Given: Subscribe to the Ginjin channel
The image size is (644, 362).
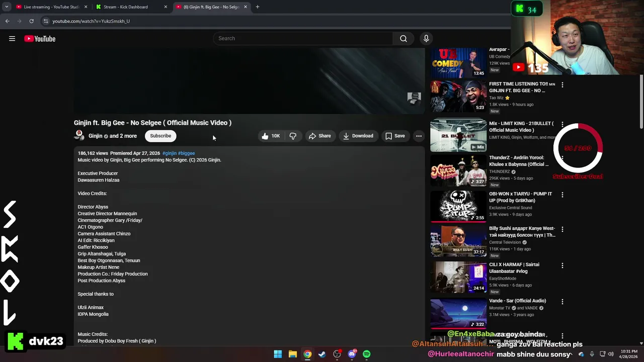Looking at the screenshot, I should pyautogui.click(x=160, y=136).
